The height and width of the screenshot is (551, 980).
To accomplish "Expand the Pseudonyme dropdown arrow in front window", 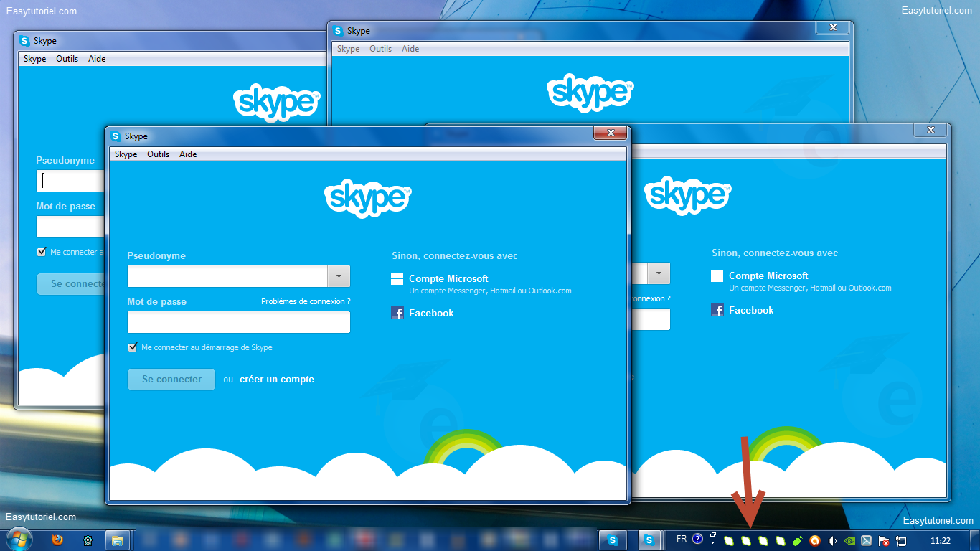I will [339, 276].
